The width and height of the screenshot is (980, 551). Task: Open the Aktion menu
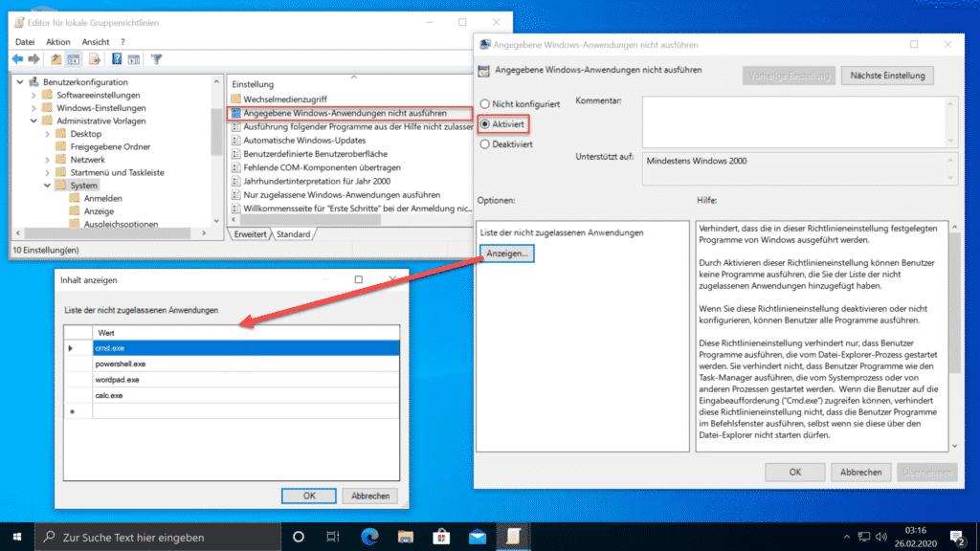(x=58, y=42)
